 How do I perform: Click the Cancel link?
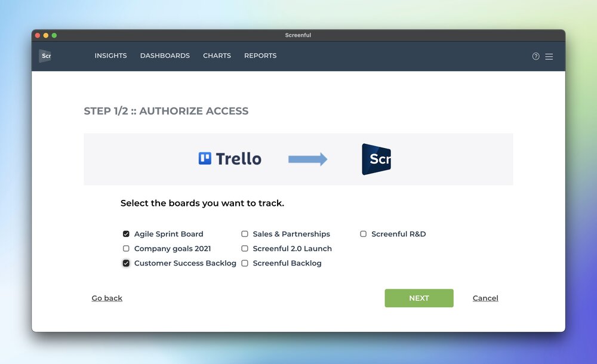click(485, 298)
